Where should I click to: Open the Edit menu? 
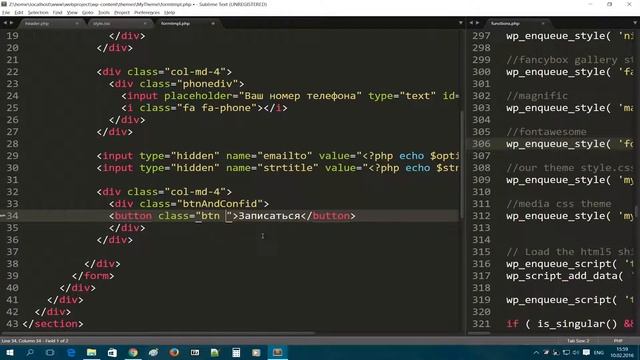19,13
